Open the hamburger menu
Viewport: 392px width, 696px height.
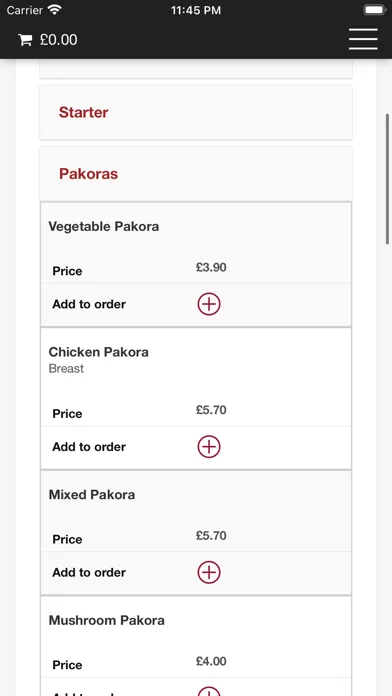point(363,39)
